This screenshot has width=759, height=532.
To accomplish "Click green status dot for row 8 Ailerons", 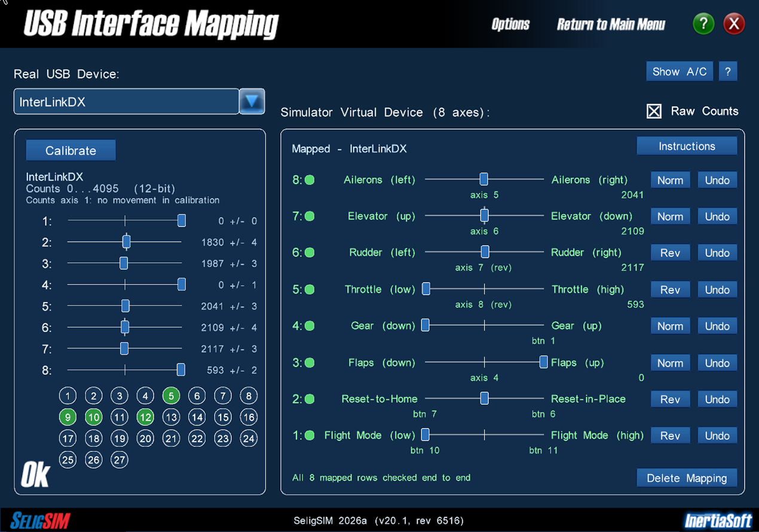I will click(310, 180).
